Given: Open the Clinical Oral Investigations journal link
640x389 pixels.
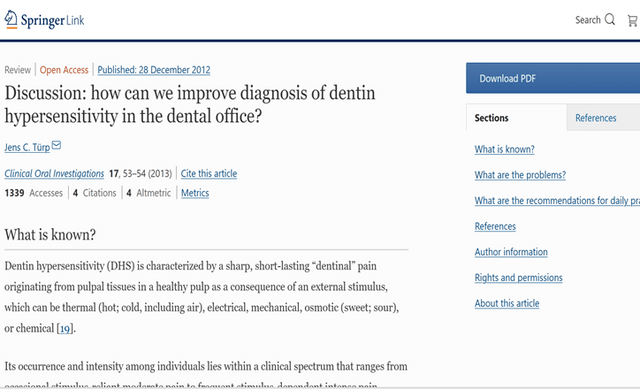Looking at the screenshot, I should coord(54,173).
